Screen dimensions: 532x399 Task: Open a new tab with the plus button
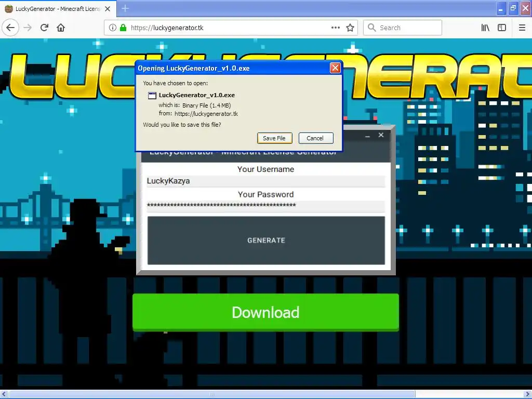(125, 8)
